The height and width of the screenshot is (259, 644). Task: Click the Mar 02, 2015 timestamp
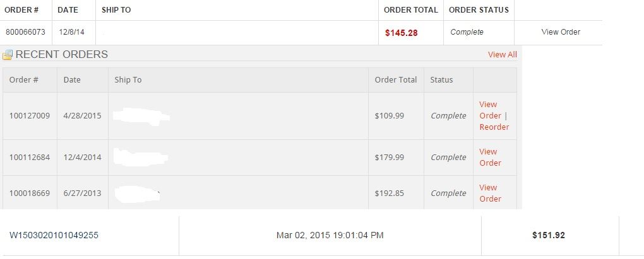330,235
